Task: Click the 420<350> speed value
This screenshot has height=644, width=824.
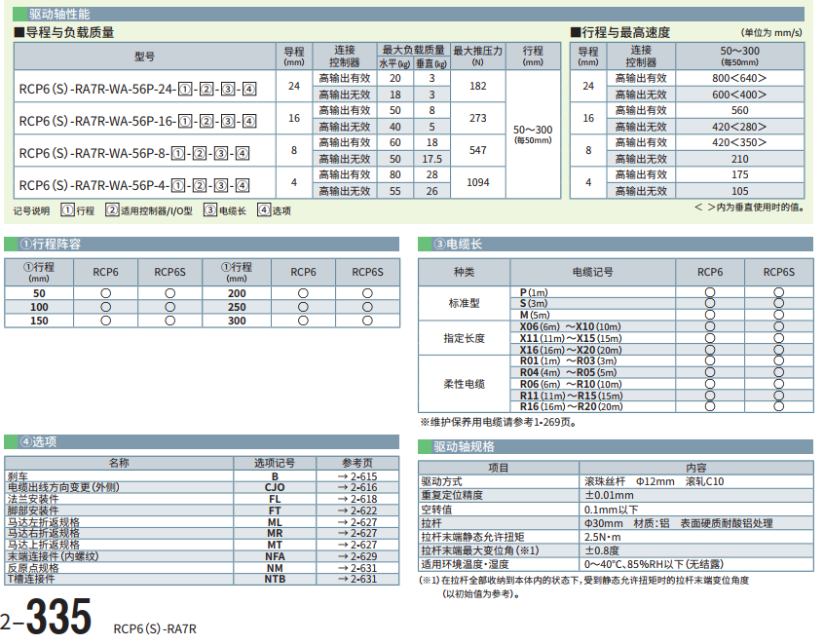Action: [739, 142]
